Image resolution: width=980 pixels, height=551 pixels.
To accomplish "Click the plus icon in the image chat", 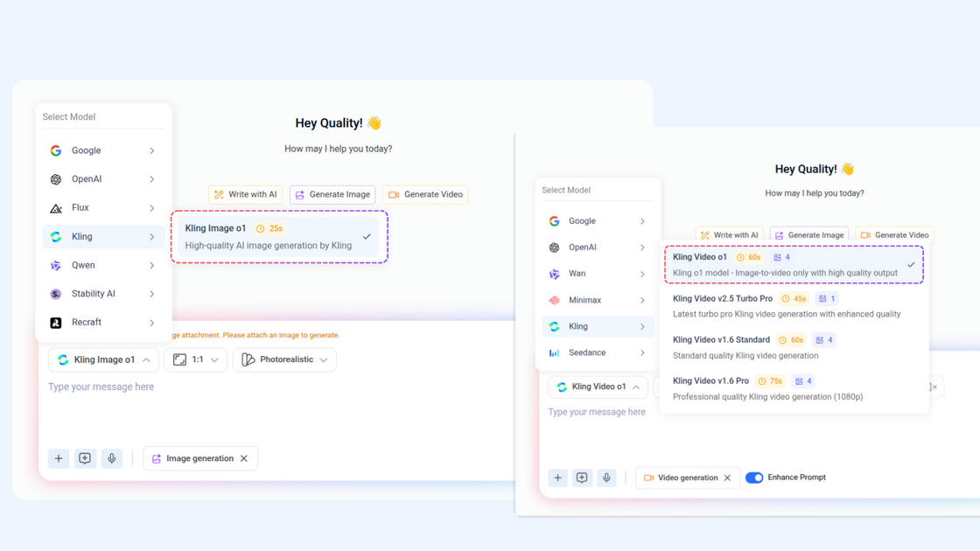I will [x=59, y=458].
